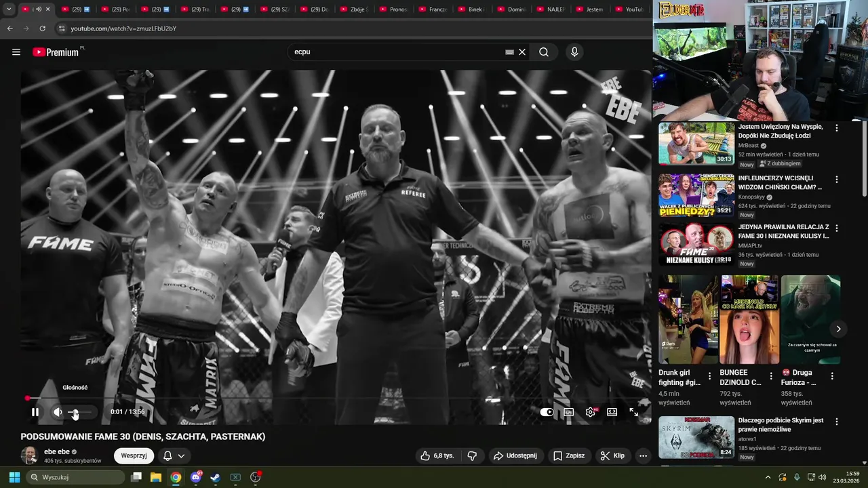The width and height of the screenshot is (868, 488).
Task: Open the tray clock showing 15:59
Action: click(846, 477)
